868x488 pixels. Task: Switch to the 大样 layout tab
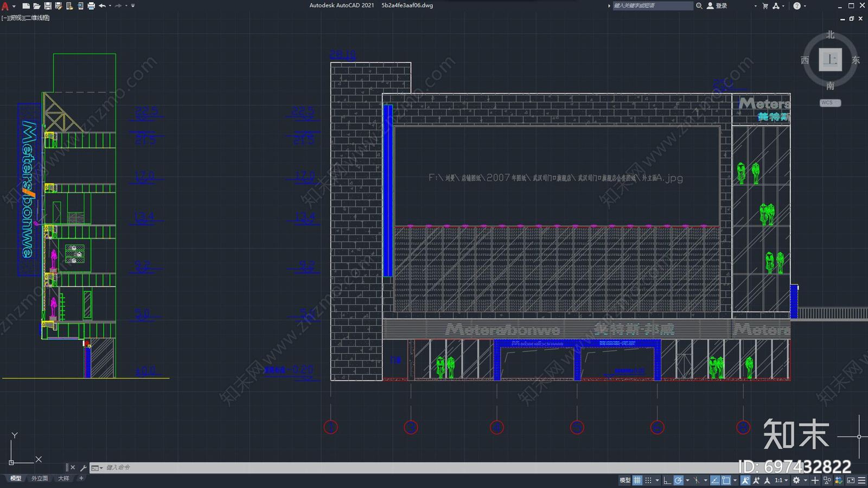(x=63, y=478)
